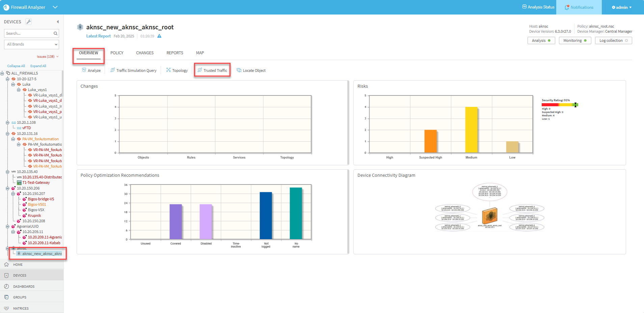The image size is (644, 313).
Task: Toggle the Log collection button
Action: pyautogui.click(x=613, y=40)
